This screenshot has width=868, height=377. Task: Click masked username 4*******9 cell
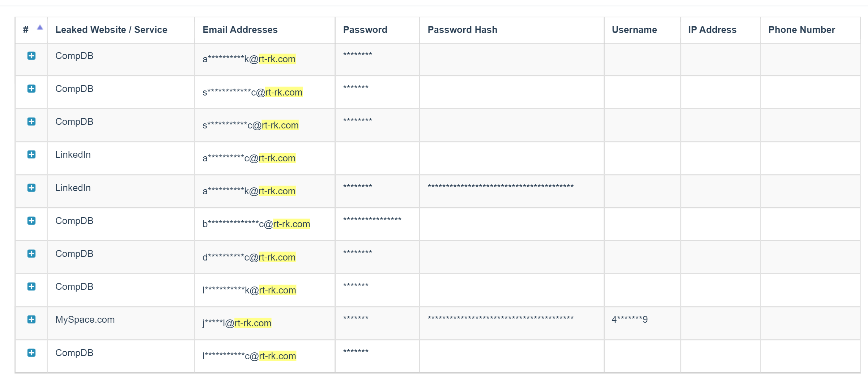[630, 319]
